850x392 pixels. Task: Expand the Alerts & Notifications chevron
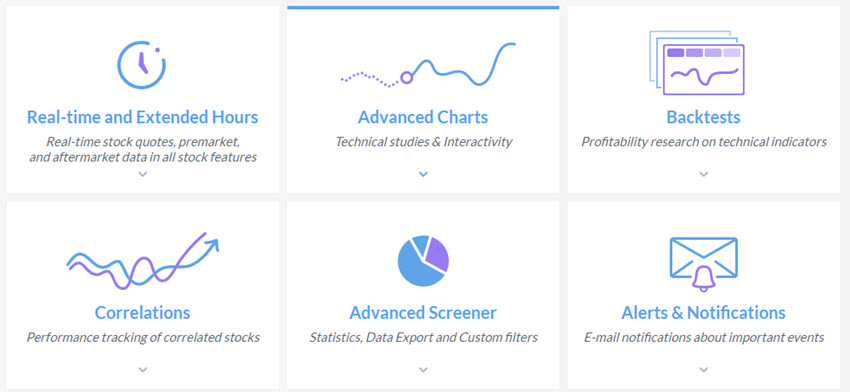point(704,369)
